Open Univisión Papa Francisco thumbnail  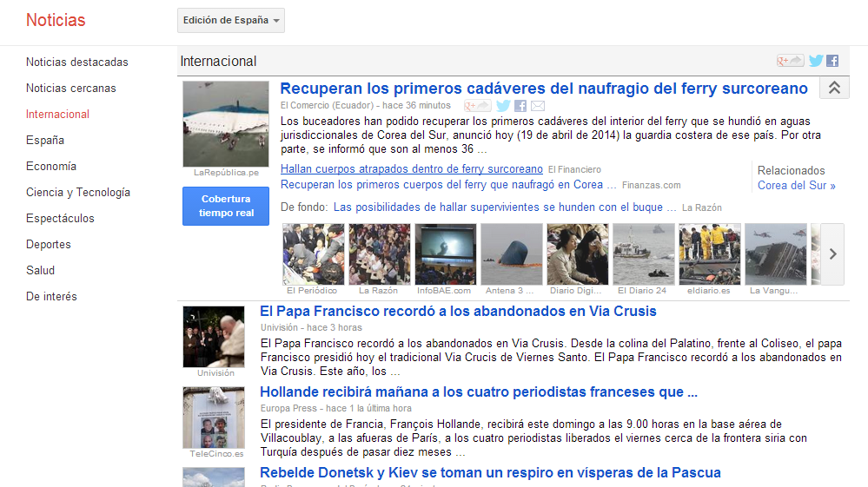coord(214,337)
